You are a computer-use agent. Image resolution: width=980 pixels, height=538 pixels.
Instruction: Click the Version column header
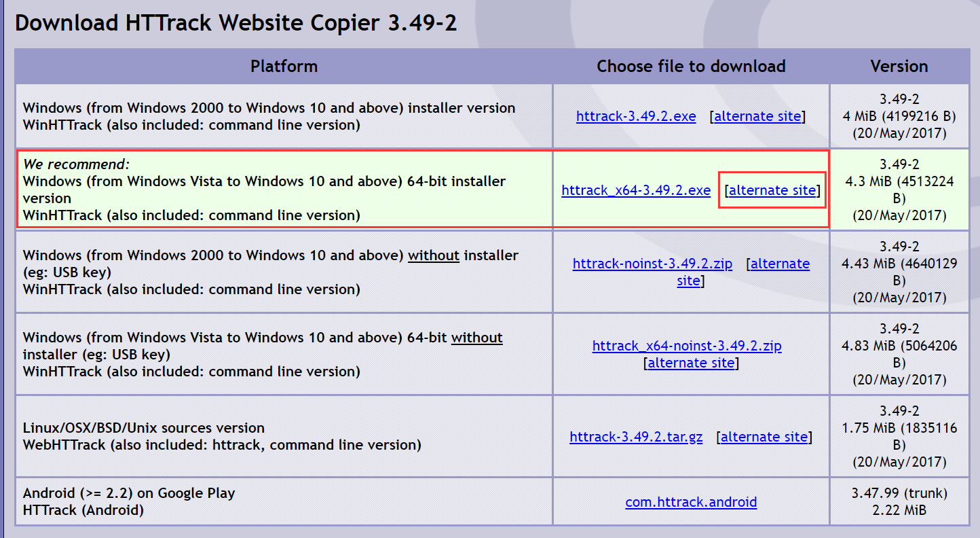tap(899, 67)
